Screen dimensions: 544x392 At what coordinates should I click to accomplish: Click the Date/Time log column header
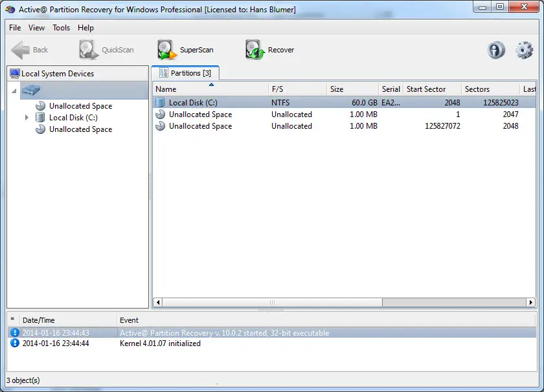(x=68, y=320)
